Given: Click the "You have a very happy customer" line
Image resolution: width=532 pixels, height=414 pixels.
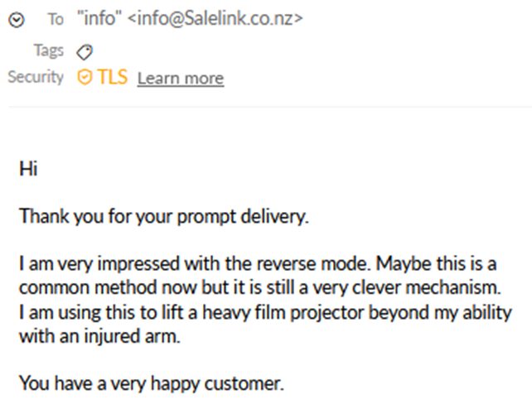Looking at the screenshot, I should 151,384.
